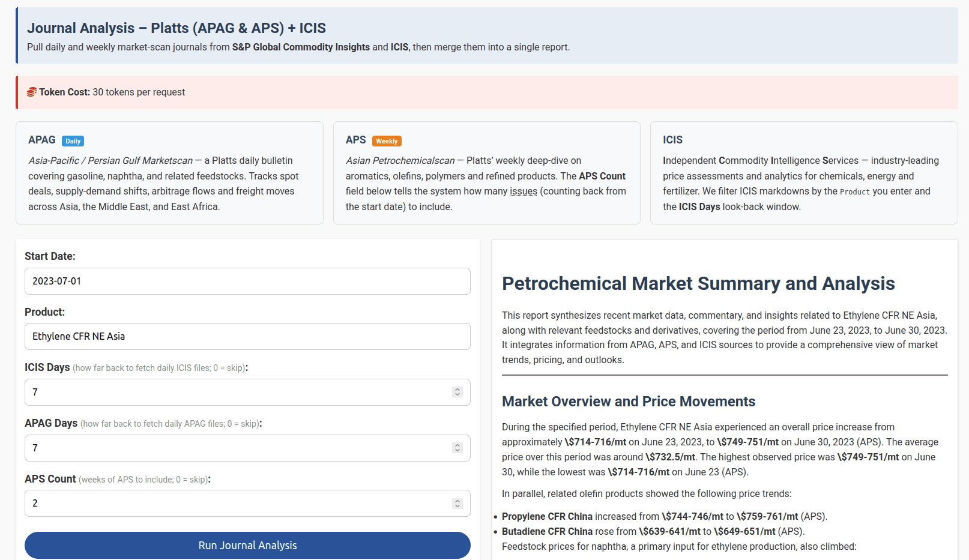Image resolution: width=969 pixels, height=560 pixels.
Task: Click the monospace "Product" term in ICIS card
Action: click(854, 191)
